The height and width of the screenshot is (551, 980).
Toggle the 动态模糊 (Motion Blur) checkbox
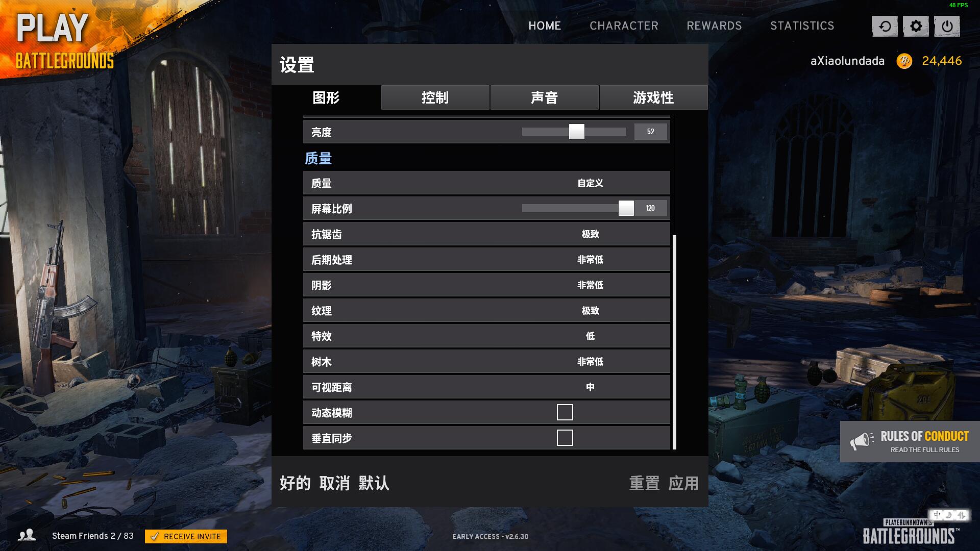pyautogui.click(x=565, y=412)
